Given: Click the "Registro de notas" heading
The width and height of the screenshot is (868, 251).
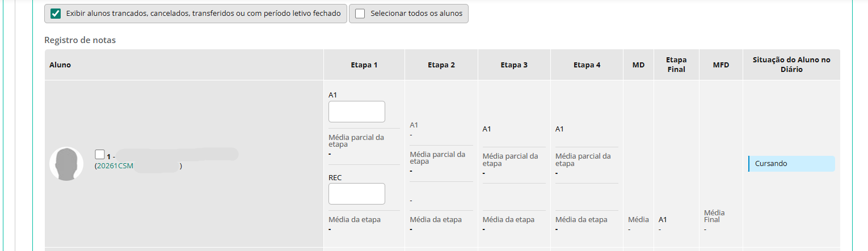Looking at the screenshot, I should tap(80, 40).
